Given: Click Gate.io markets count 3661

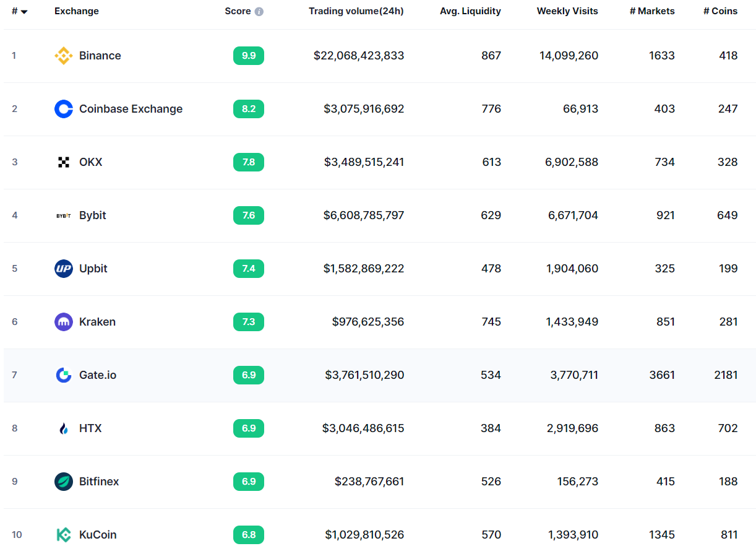Looking at the screenshot, I should click(662, 375).
